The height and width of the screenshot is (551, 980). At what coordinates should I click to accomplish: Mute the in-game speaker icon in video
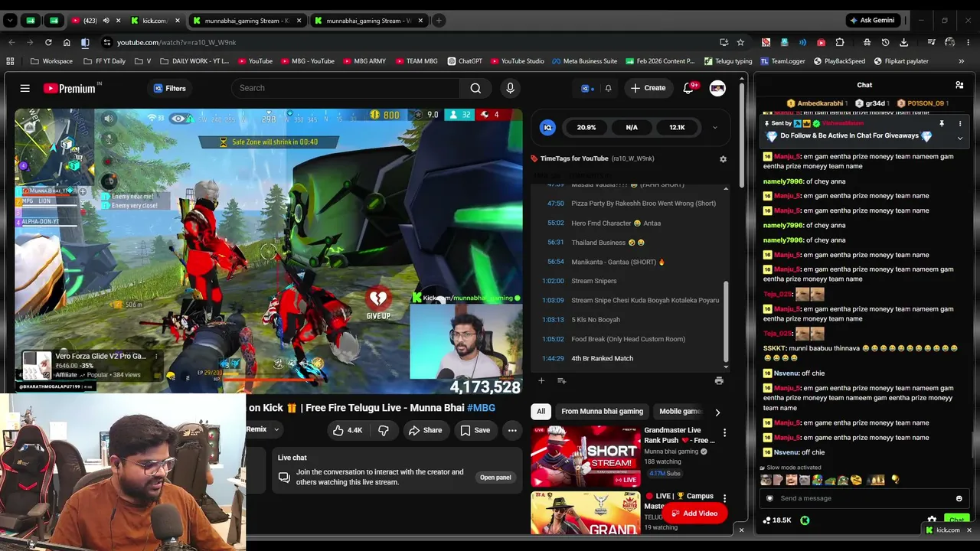click(109, 118)
